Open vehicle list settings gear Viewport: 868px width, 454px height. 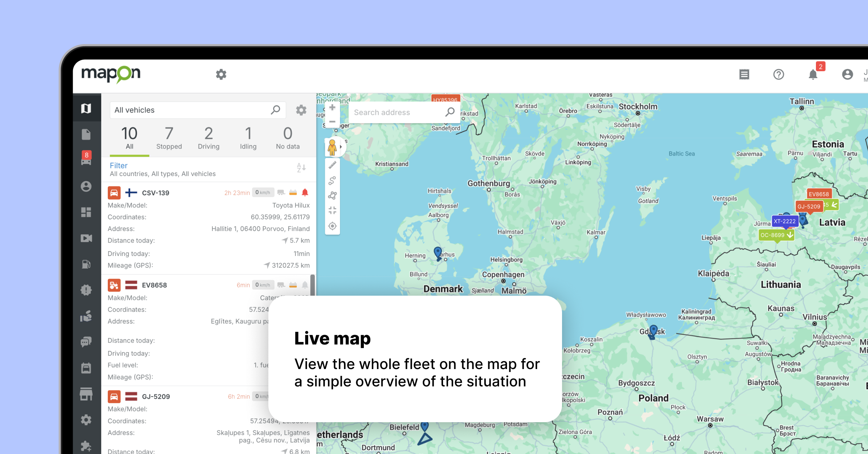pos(301,110)
